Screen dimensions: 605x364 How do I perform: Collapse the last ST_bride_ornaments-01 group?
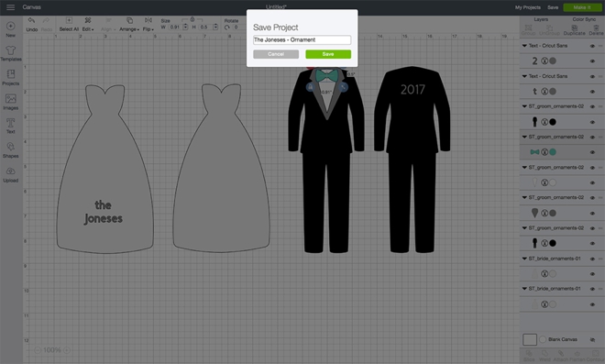(x=524, y=288)
